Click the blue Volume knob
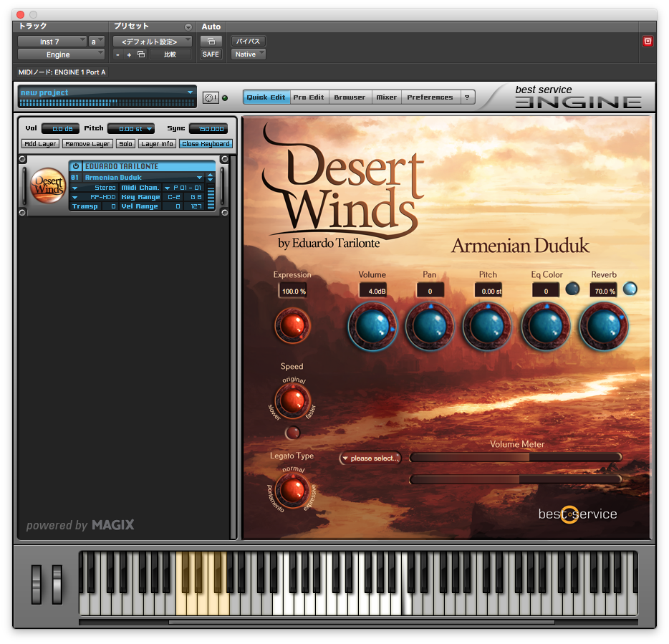 372,327
